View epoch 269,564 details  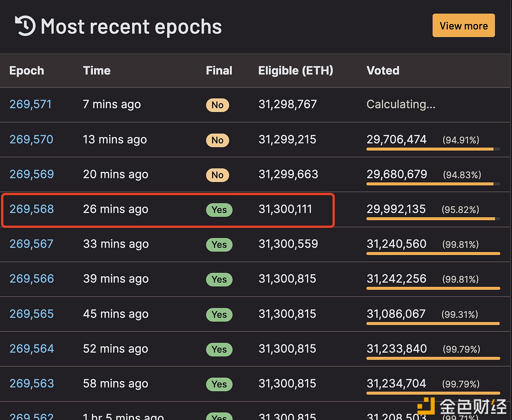[32, 349]
